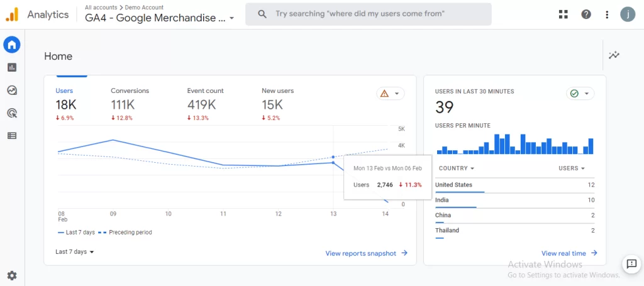Select the New users metric tab
Screen dimensions: 644x286
[x=277, y=106]
